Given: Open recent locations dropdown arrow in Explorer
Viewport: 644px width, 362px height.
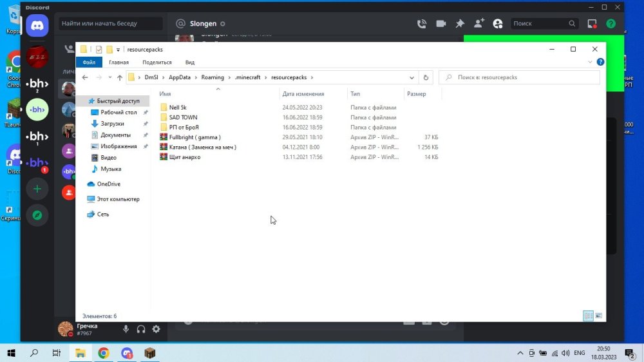Looking at the screenshot, I should click(109, 77).
